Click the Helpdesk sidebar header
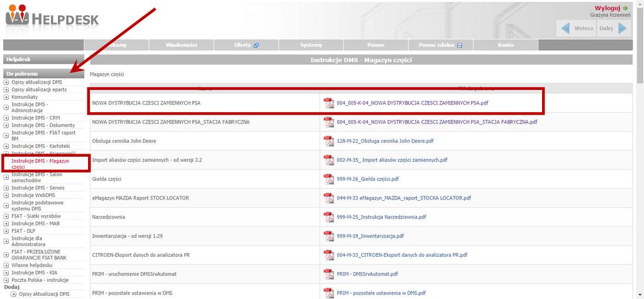The width and height of the screenshot is (644, 299). [x=43, y=59]
